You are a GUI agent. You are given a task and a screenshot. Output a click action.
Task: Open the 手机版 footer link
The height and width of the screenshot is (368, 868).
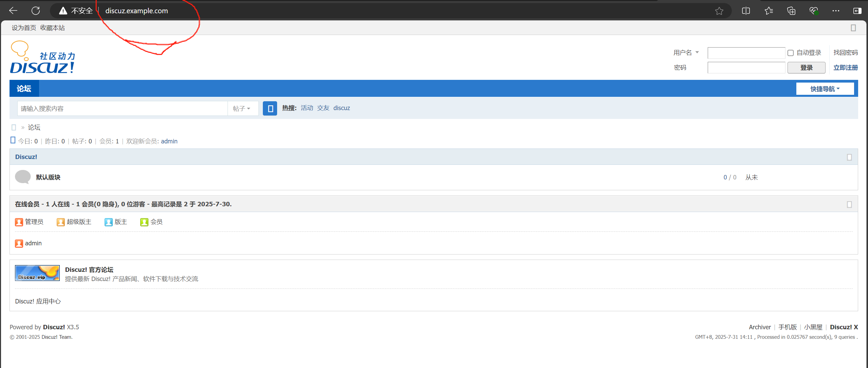tap(788, 327)
